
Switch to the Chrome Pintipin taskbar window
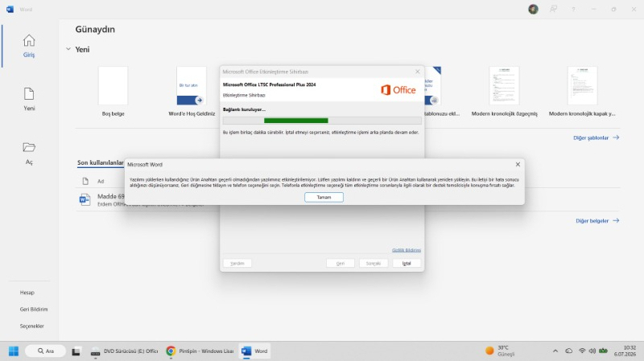tap(200, 351)
